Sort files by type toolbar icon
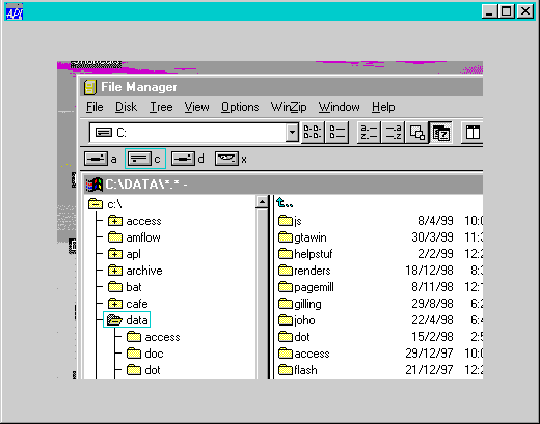 pos(393,132)
